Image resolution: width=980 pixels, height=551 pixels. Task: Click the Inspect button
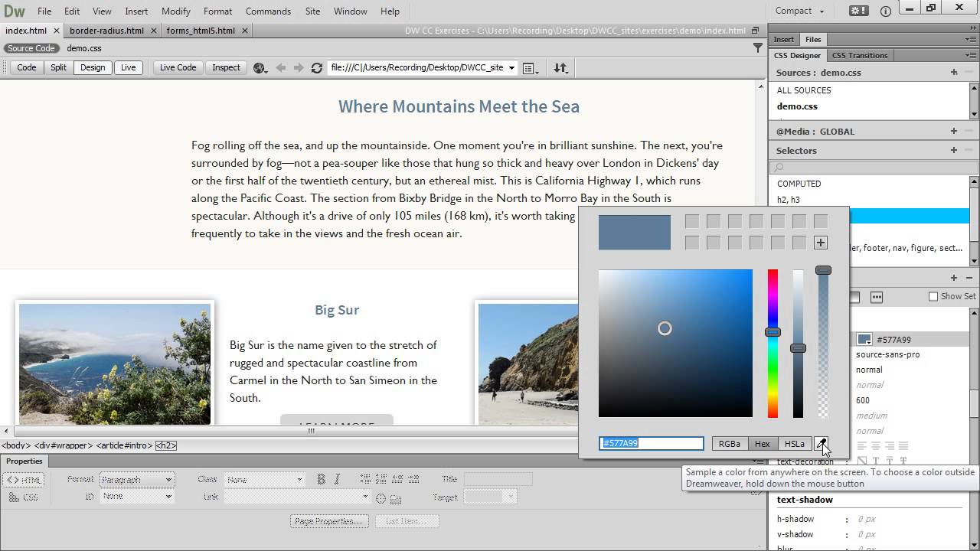pos(226,67)
